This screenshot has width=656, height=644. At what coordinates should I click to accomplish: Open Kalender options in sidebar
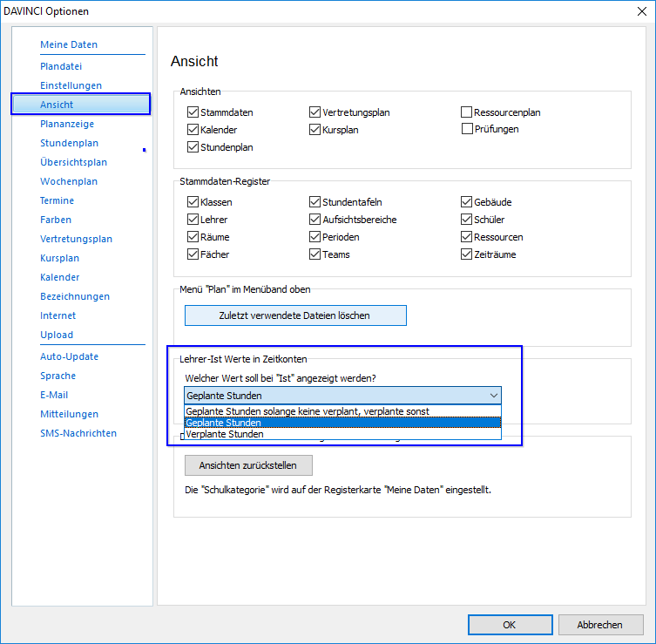coord(59,277)
